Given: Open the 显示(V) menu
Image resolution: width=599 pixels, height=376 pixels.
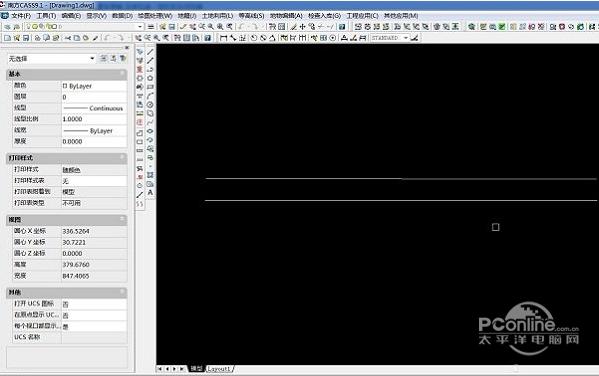Looking at the screenshot, I should coord(96,16).
